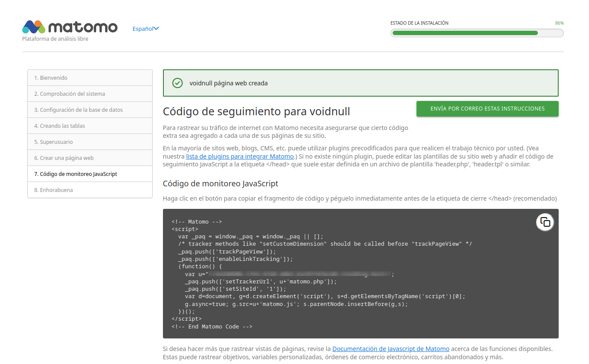The image size is (589, 364).
Task: Open lista de plugins para integrar Matomo link
Action: point(240,156)
